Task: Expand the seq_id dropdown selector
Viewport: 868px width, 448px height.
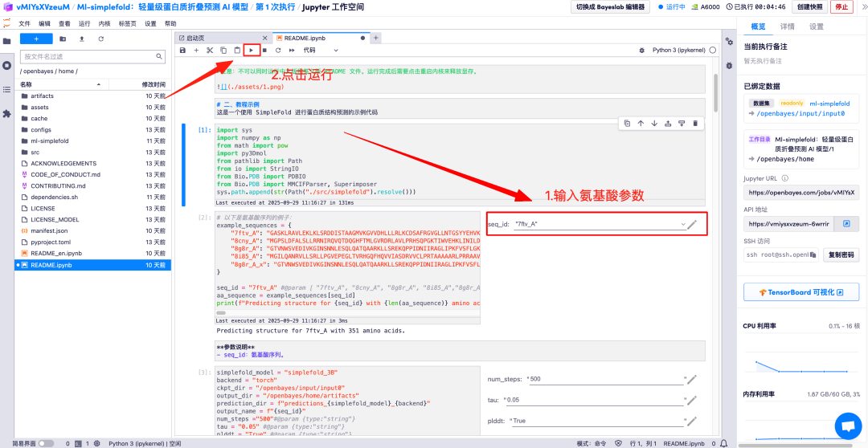Action: [682, 224]
